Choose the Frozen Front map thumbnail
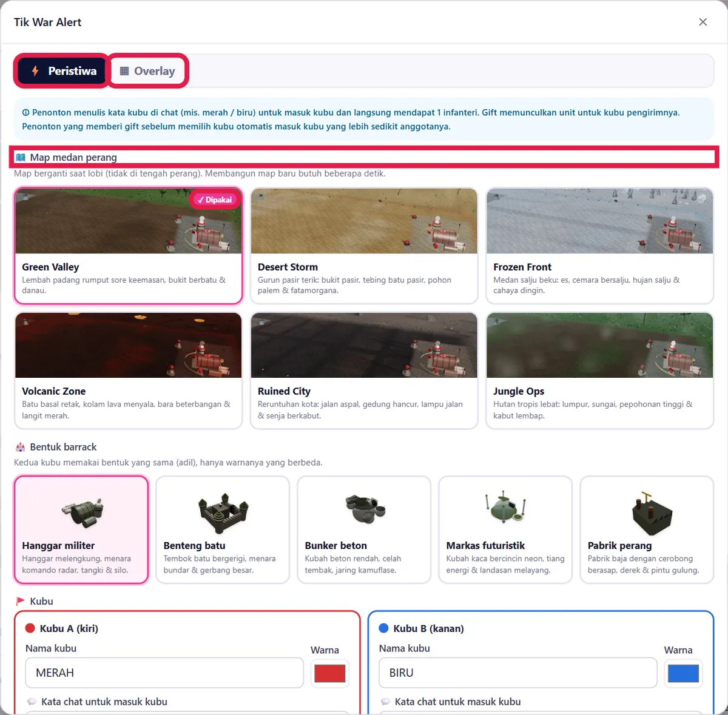 [600, 221]
